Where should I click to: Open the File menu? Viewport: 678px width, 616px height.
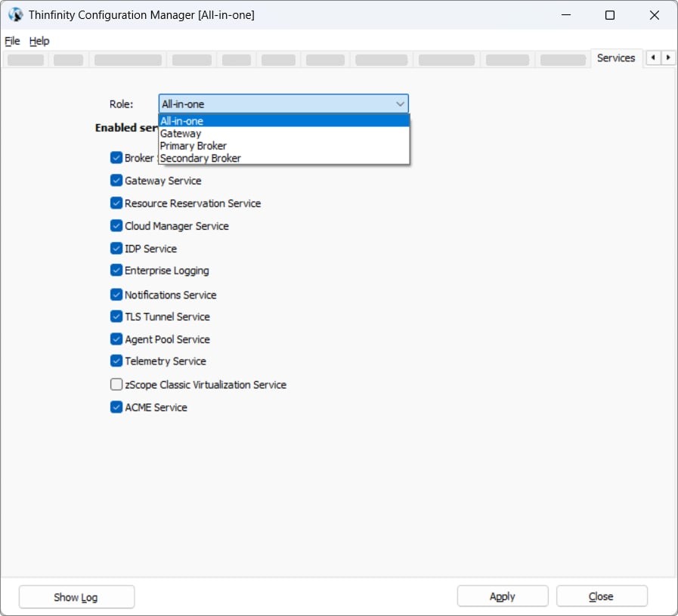(12, 41)
